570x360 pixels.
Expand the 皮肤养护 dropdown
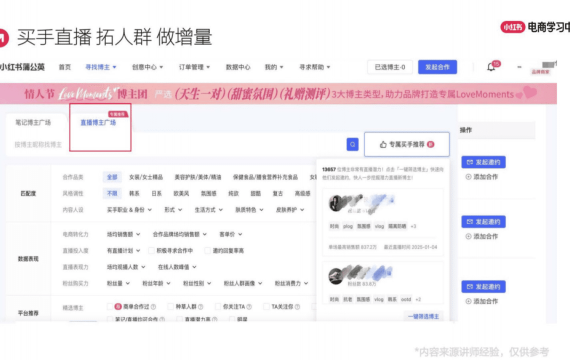[x=290, y=210]
